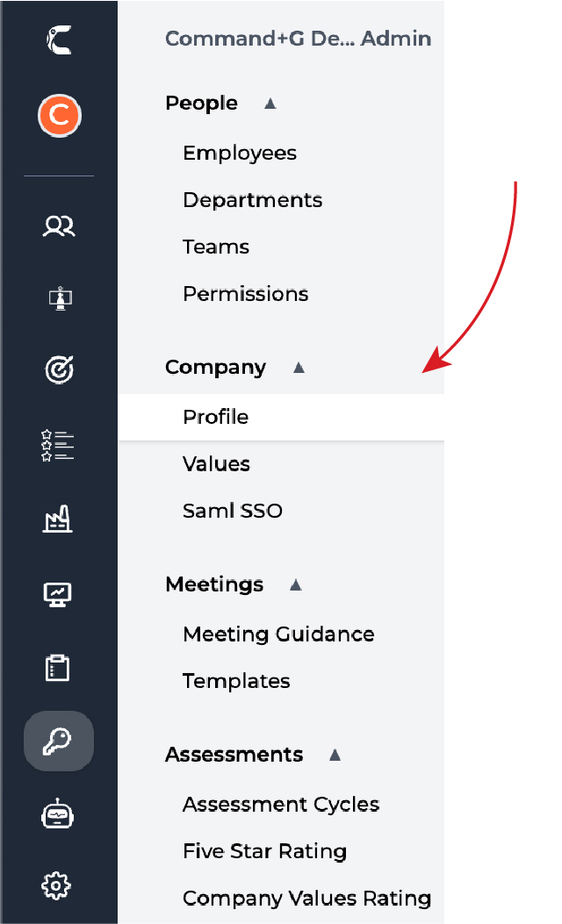Open the star ratings list icon
The height and width of the screenshot is (924, 562).
[x=59, y=445]
